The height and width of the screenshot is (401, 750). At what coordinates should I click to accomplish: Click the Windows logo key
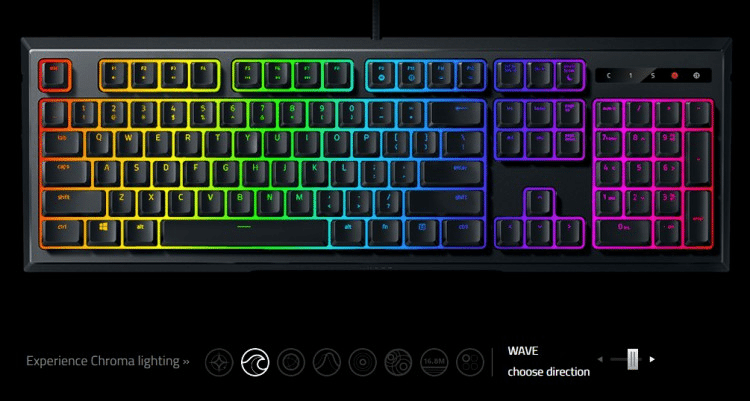point(103,233)
